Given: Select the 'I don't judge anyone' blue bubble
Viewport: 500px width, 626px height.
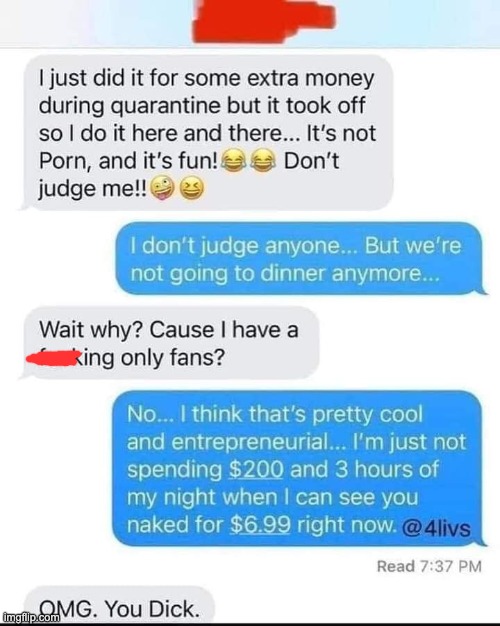Looking at the screenshot, I should pyautogui.click(x=301, y=258).
